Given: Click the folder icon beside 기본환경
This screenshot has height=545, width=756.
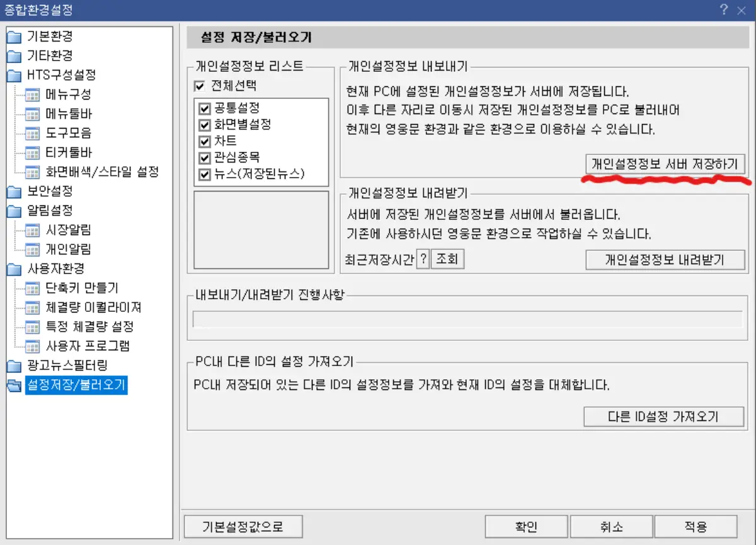Looking at the screenshot, I should tap(13, 37).
